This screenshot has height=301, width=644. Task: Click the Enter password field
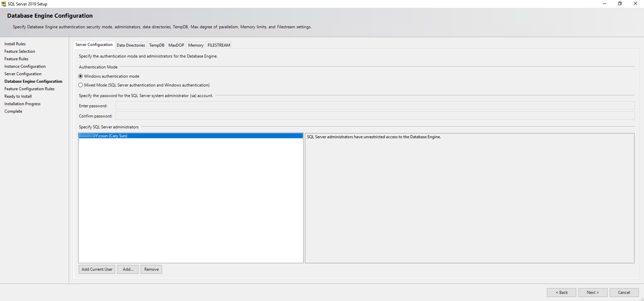click(x=375, y=106)
